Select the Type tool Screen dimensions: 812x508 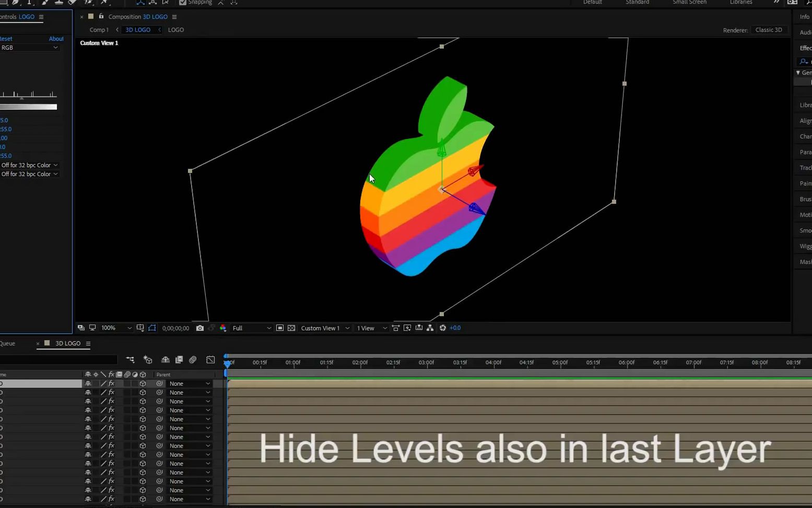(x=30, y=3)
